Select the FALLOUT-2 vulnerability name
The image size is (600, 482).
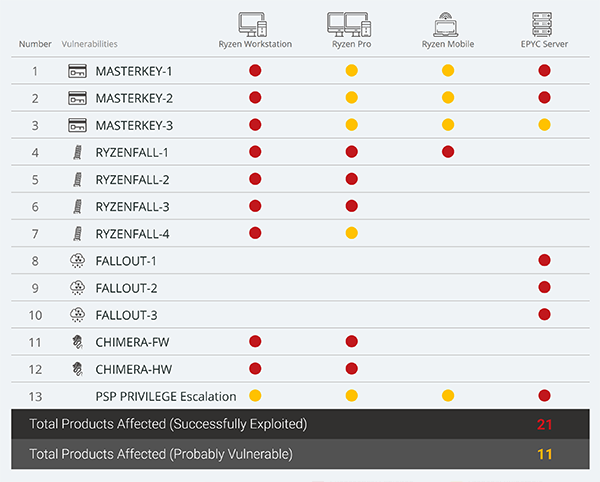click(x=126, y=288)
